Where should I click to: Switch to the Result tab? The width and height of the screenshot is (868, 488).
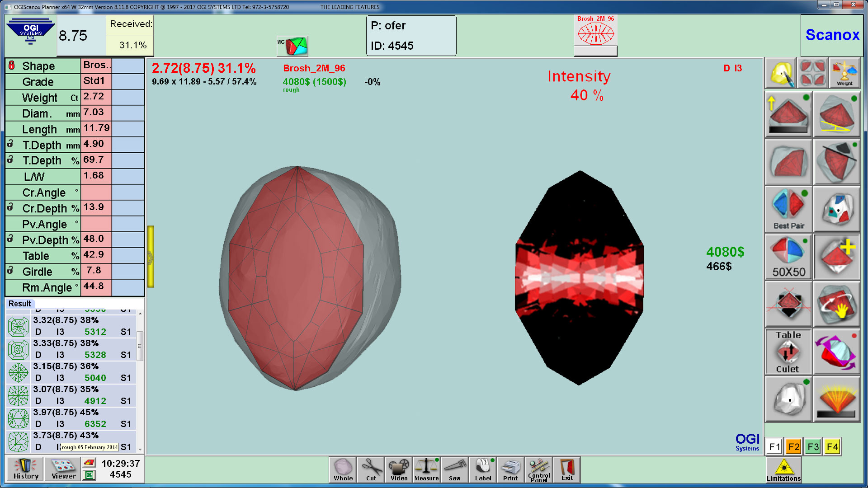(20, 304)
